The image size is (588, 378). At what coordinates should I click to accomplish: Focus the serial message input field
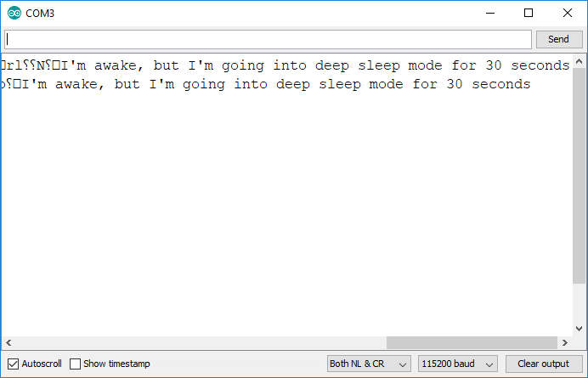268,39
